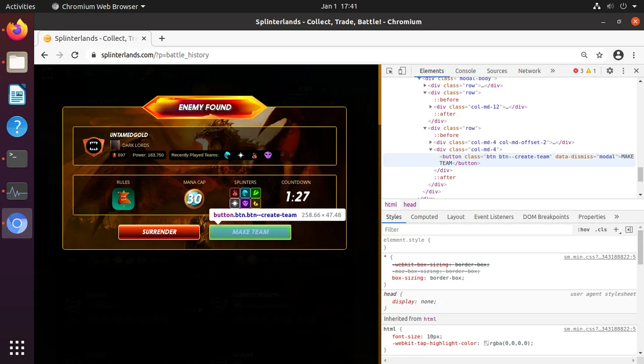Open the Event Listeners tab
The image size is (644, 364).
[x=494, y=217]
